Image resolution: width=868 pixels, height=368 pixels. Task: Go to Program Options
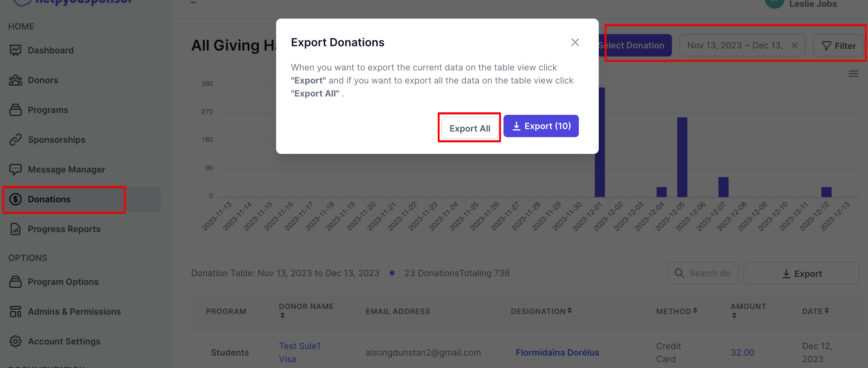pos(63,282)
